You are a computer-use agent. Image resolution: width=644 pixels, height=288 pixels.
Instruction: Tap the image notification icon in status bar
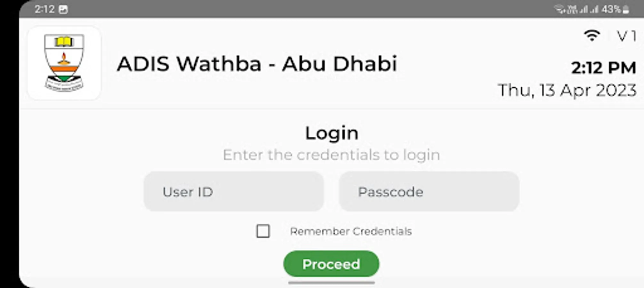pos(63,10)
